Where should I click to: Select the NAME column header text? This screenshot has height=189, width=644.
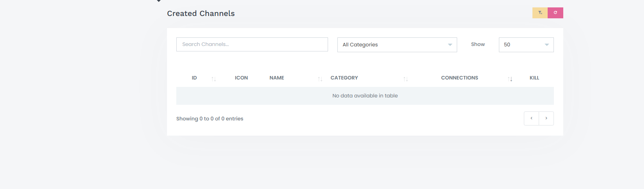[x=277, y=78]
